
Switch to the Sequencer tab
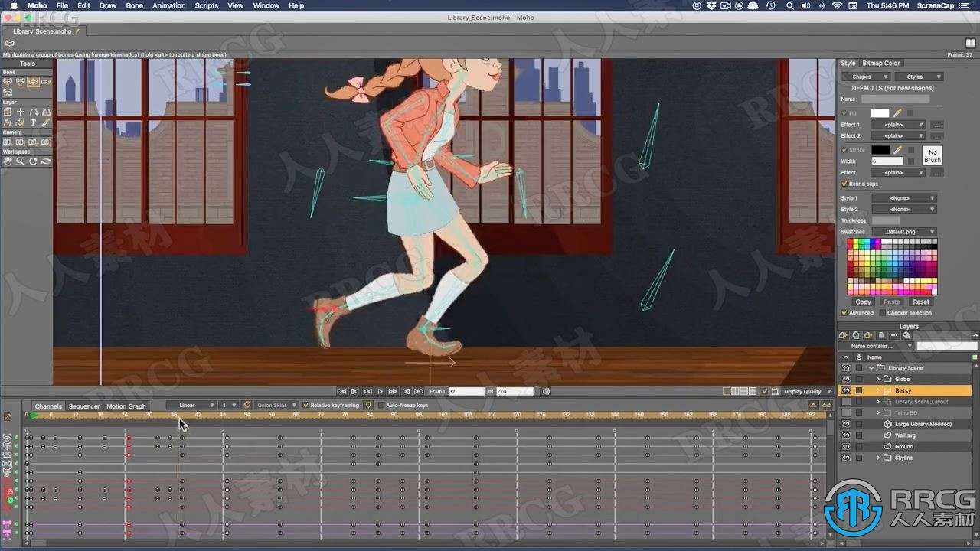pyautogui.click(x=84, y=406)
